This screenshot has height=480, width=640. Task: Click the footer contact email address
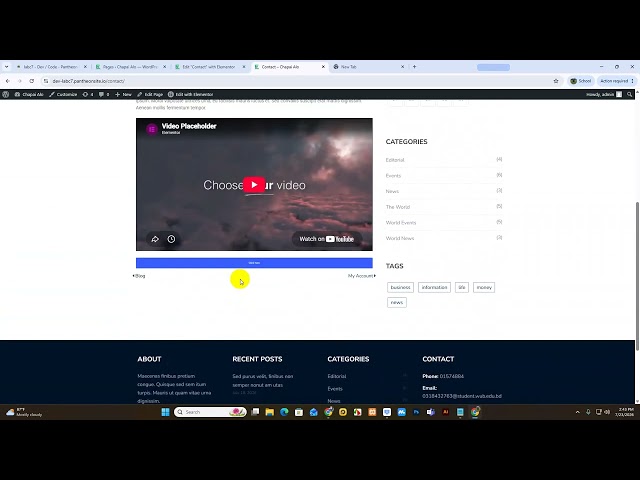(462, 396)
